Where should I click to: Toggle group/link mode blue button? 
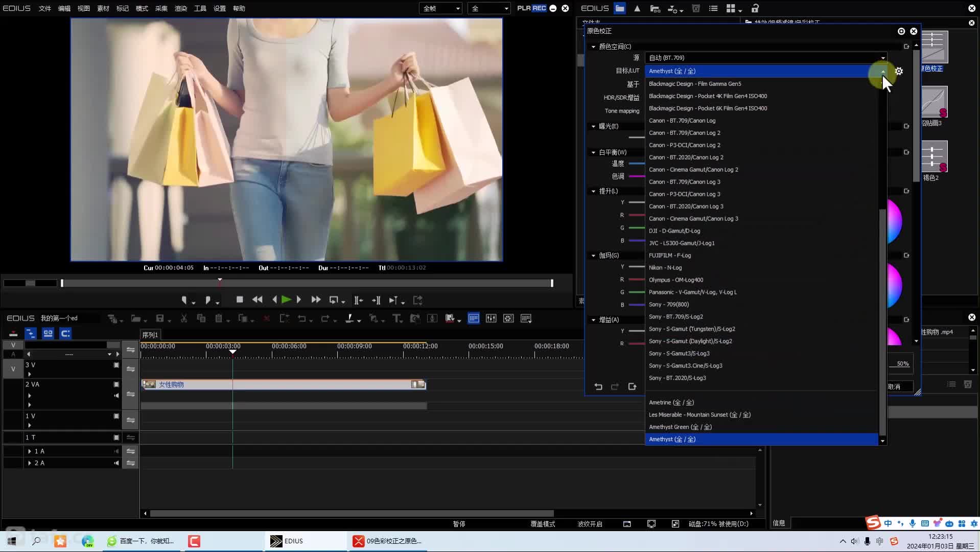coord(48,333)
